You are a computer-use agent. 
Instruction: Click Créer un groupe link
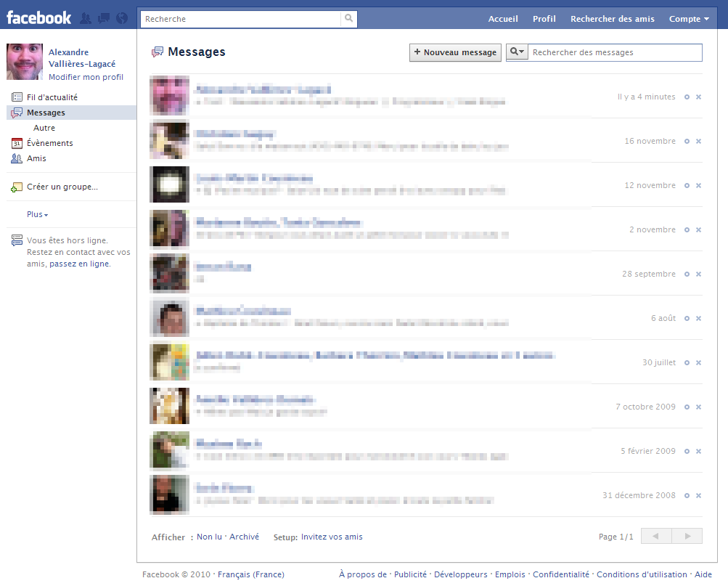(x=62, y=187)
